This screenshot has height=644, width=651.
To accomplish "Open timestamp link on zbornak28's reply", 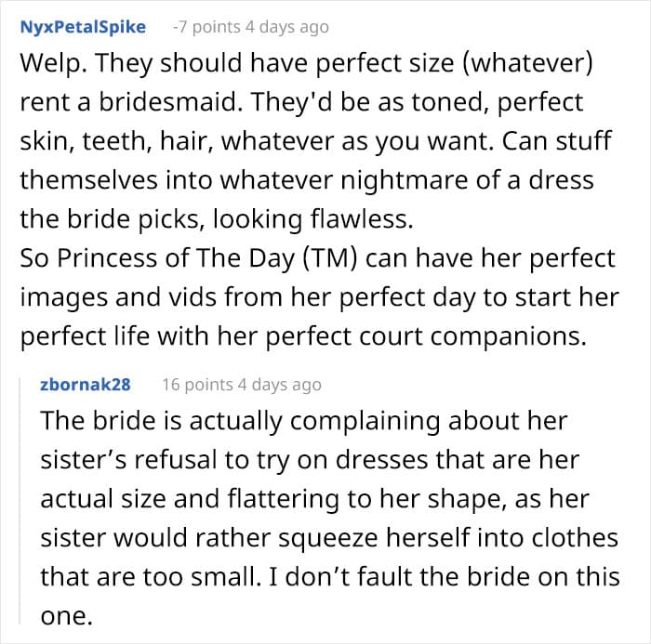I will click(x=279, y=385).
